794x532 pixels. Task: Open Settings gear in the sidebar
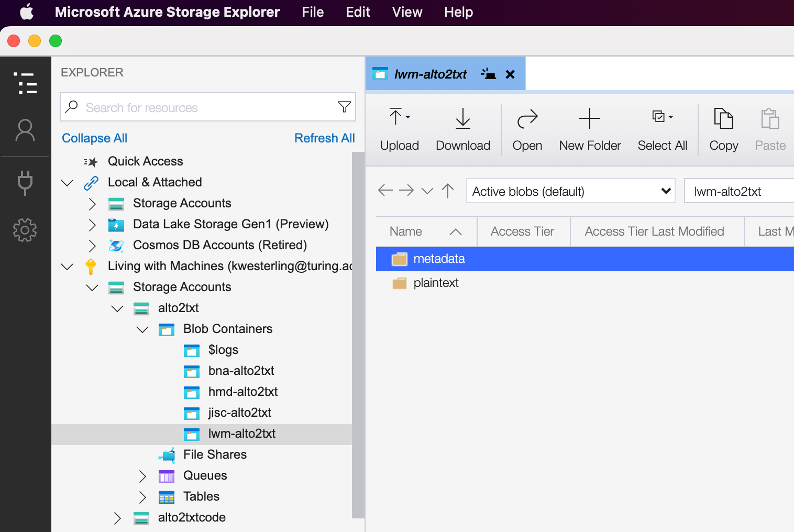[x=25, y=230]
